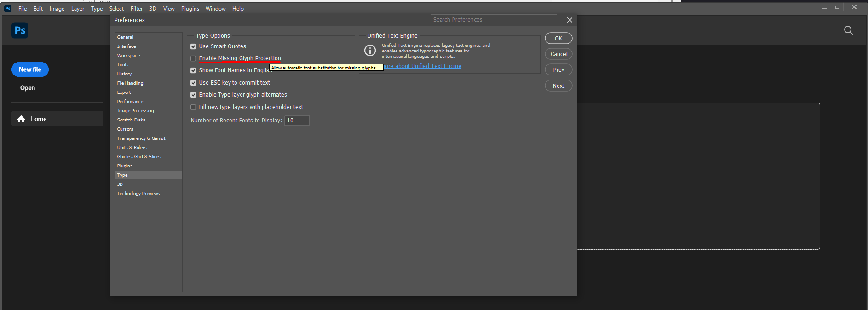The image size is (868, 310).
Task: Open the search magnifier icon
Action: coord(849,30)
